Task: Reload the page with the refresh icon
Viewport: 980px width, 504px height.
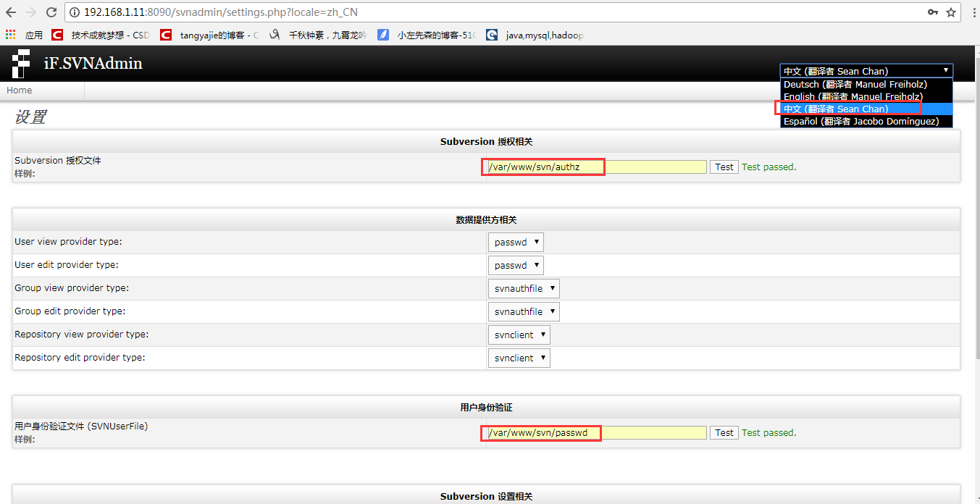Action: click(51, 12)
